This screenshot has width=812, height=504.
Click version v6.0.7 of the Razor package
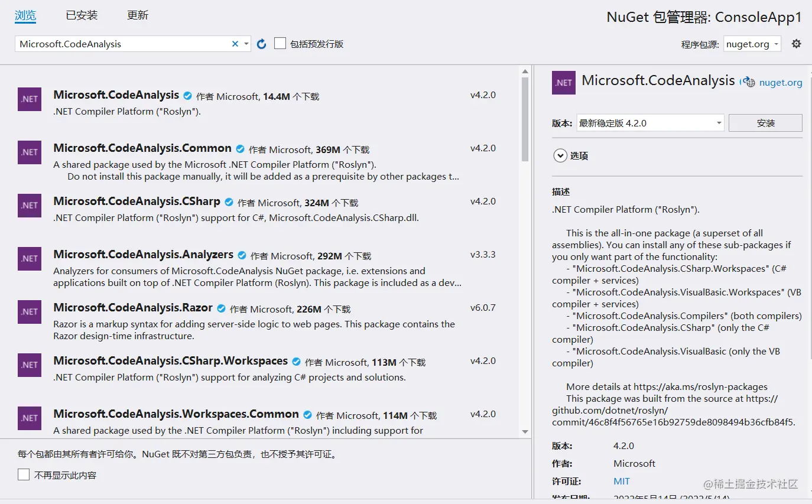tap(483, 308)
